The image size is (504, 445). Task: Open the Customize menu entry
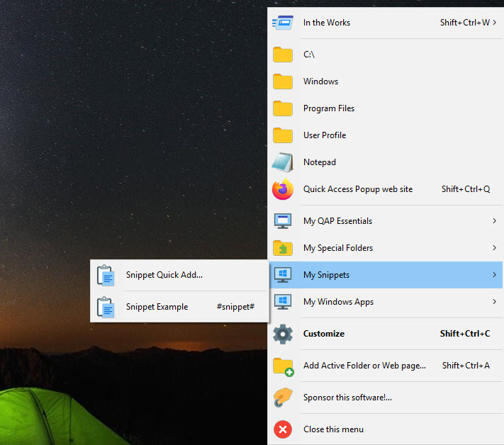pos(385,334)
